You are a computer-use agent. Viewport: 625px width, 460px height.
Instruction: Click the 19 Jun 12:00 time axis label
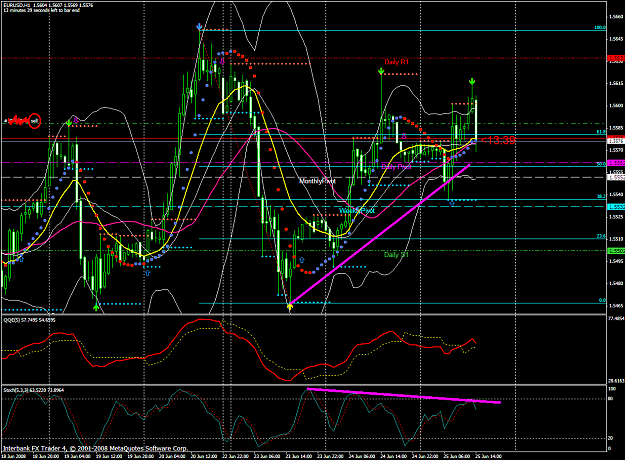(x=110, y=456)
